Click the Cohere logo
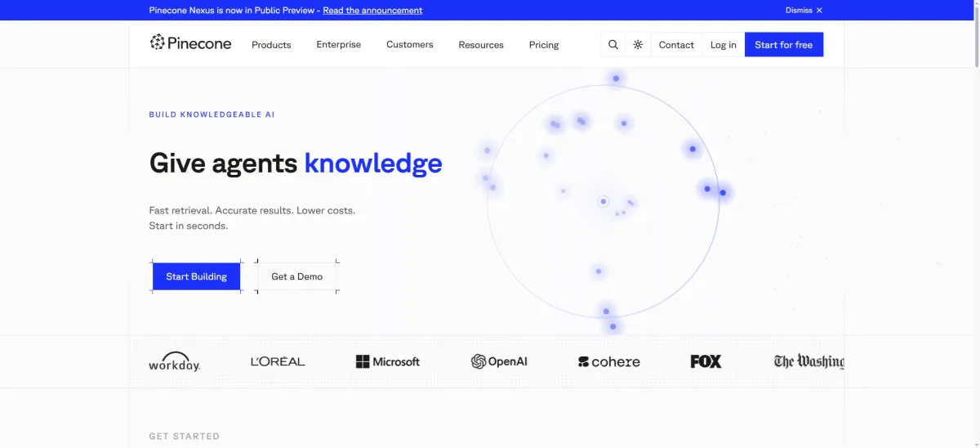Screen dimensions: 980x448 (609, 361)
